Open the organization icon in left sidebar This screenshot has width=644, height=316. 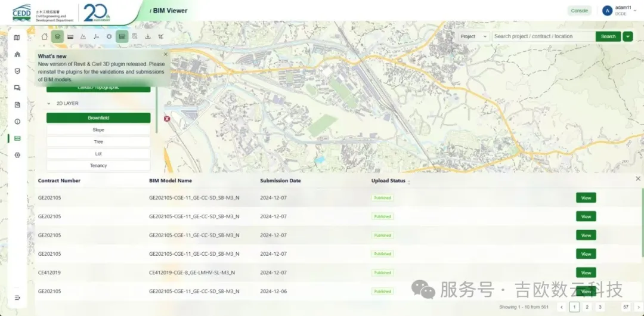(17, 54)
